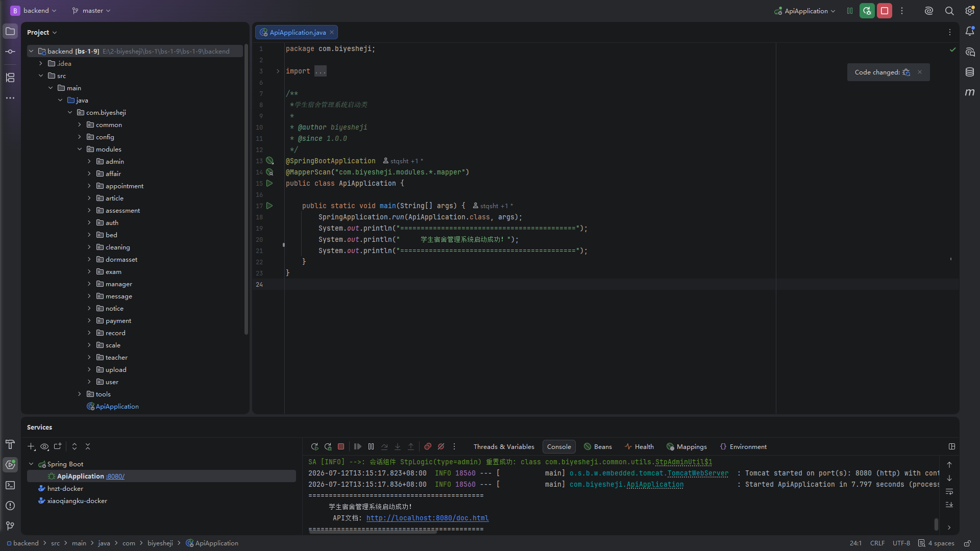Open the Maven tool window
The height and width of the screenshot is (551, 980).
970,92
